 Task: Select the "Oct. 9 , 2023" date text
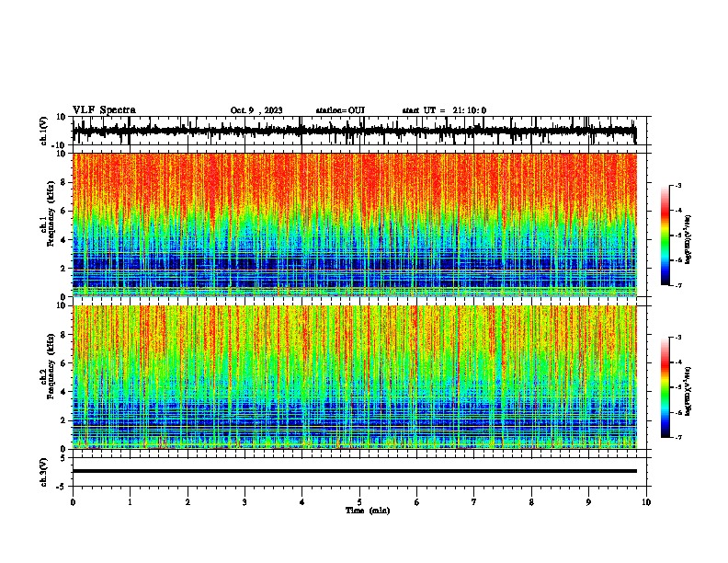(x=256, y=110)
